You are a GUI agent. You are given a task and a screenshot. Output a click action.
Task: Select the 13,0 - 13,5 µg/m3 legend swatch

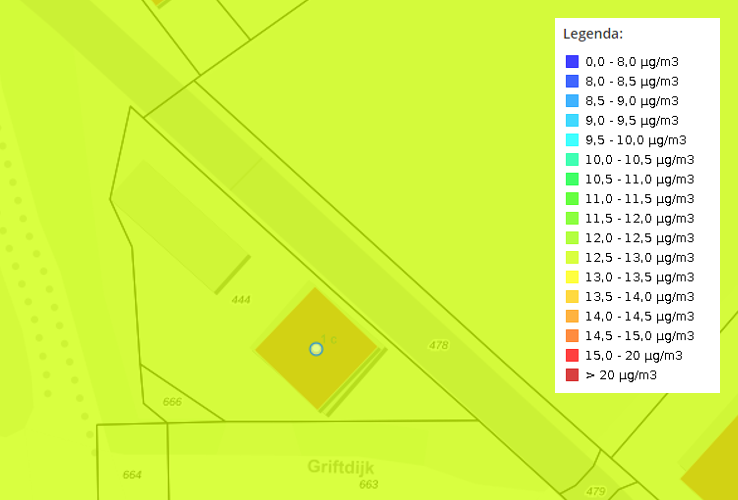point(572,277)
